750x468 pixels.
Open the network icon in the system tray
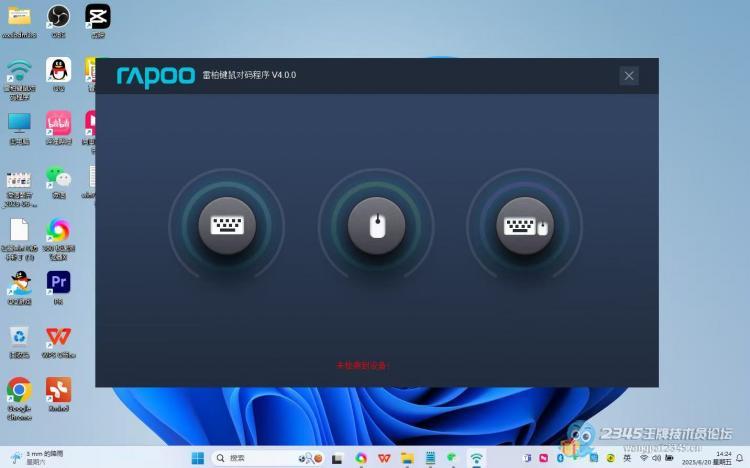coord(644,458)
